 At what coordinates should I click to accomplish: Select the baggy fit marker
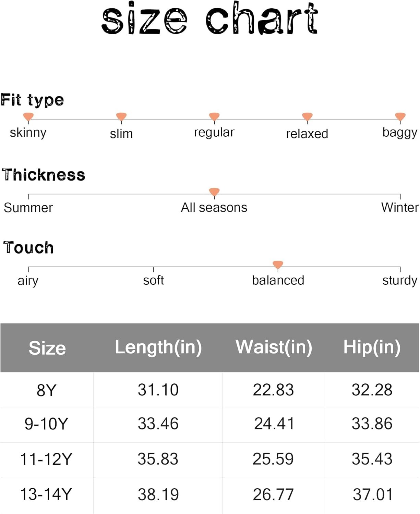(400, 117)
